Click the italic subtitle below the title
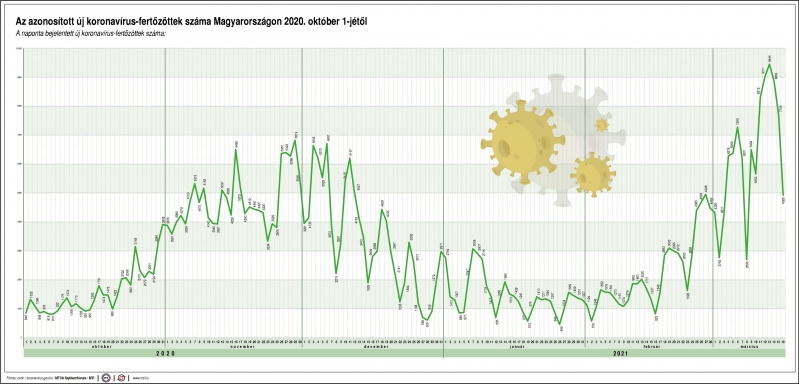 click(91, 34)
